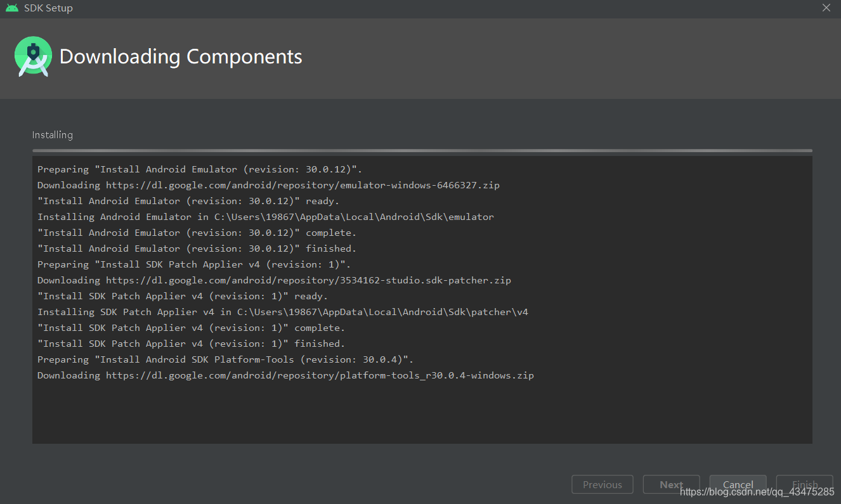Click line 'Install Android Emulator (revision: 30.0.12)" complete.'
Screen dimensions: 841x504
(x=197, y=233)
